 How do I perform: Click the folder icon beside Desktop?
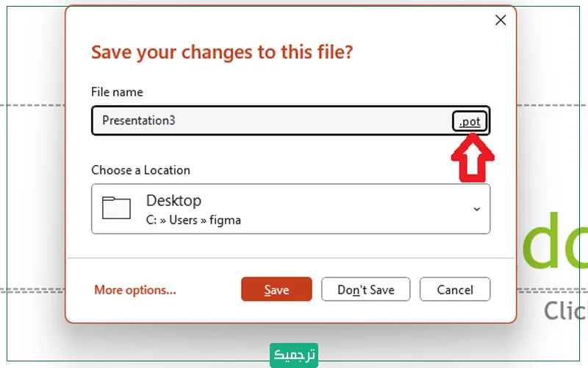(116, 208)
